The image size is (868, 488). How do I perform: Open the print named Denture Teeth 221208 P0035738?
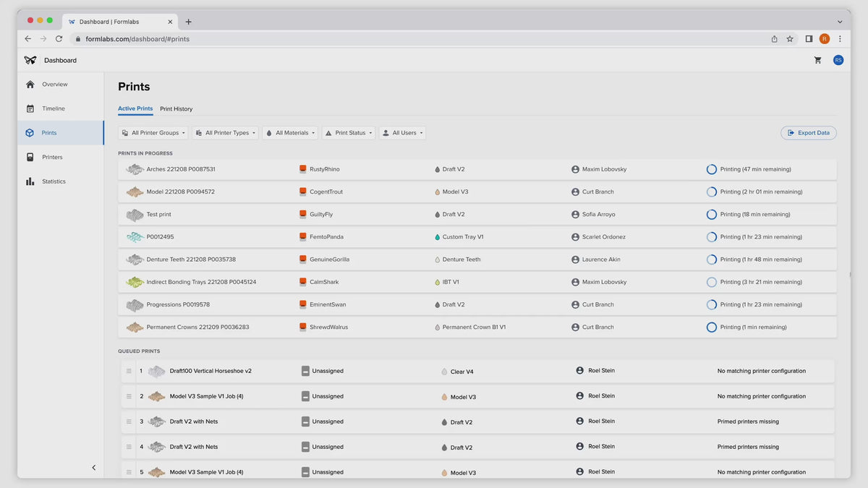tap(190, 259)
